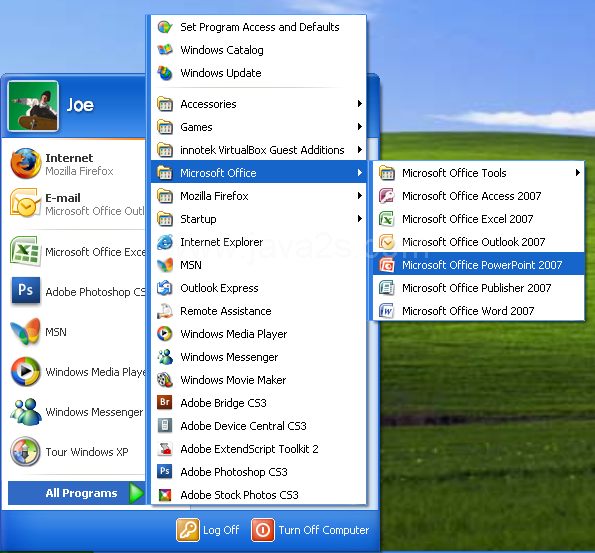
Task: Click the Firefox icon in the pinned list
Action: click(x=25, y=164)
